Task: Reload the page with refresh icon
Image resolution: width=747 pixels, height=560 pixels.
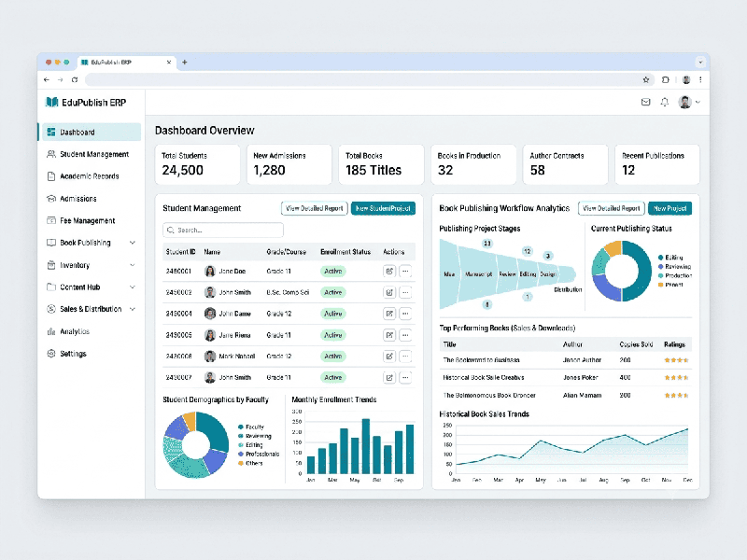Action: [x=75, y=79]
